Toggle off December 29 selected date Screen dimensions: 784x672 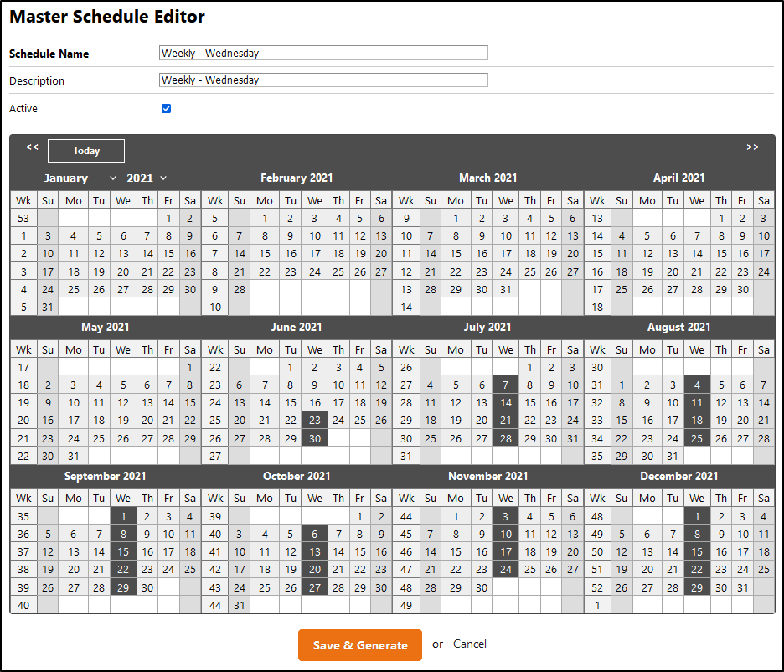pos(697,587)
